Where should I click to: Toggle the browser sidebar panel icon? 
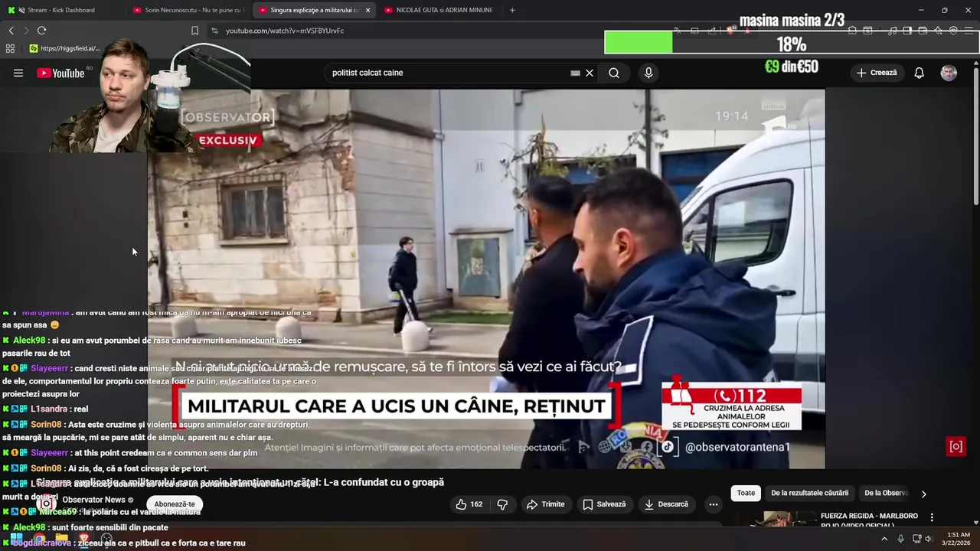(907, 31)
